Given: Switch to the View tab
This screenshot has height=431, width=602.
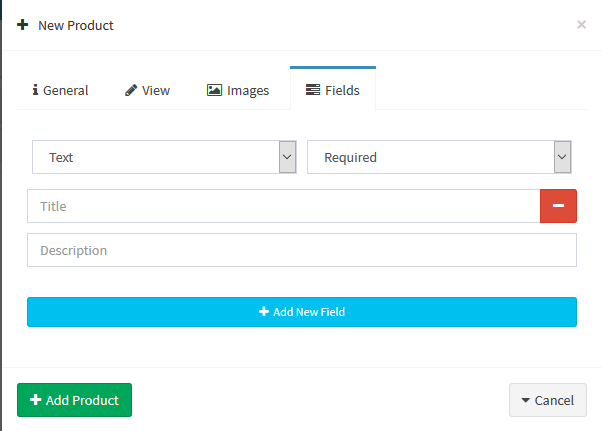Looking at the screenshot, I should click(x=147, y=90).
